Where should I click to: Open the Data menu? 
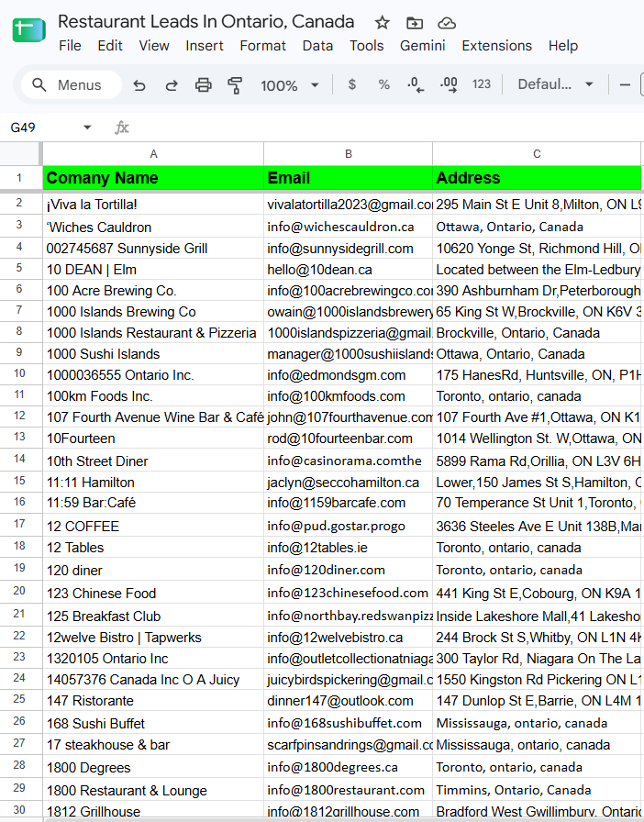click(317, 46)
